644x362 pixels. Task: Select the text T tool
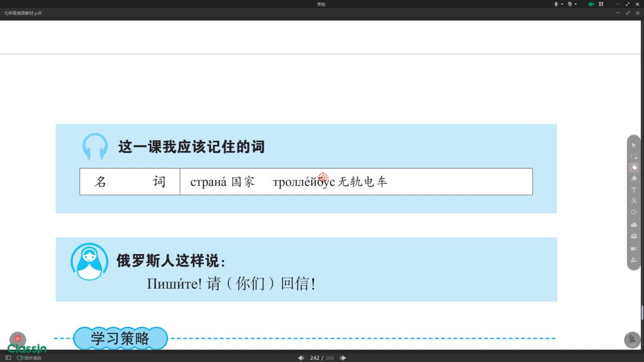(634, 190)
